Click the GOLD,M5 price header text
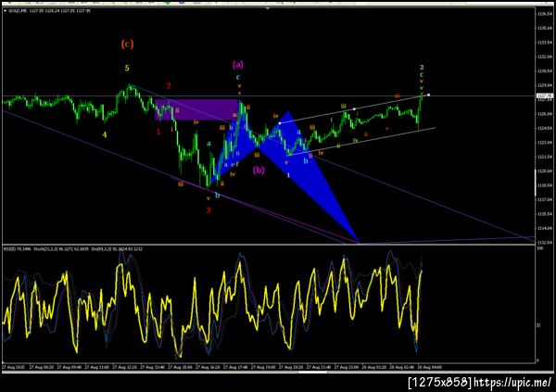The image size is (556, 392). 49,11
